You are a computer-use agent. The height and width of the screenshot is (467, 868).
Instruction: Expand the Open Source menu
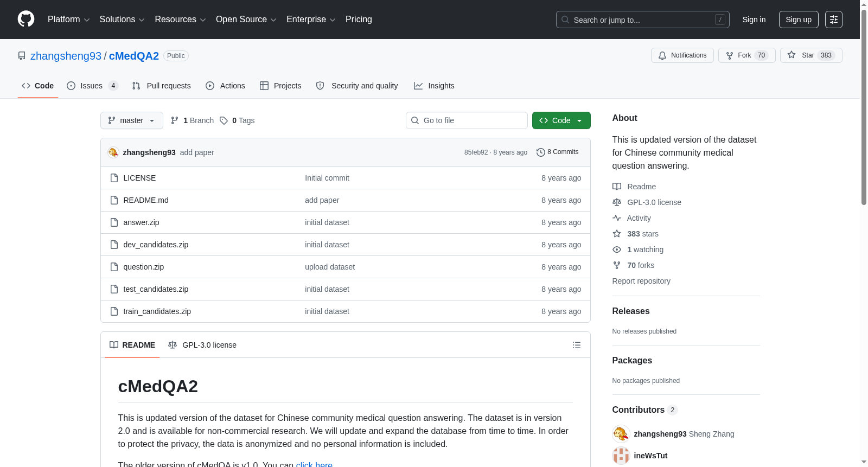tap(246, 20)
